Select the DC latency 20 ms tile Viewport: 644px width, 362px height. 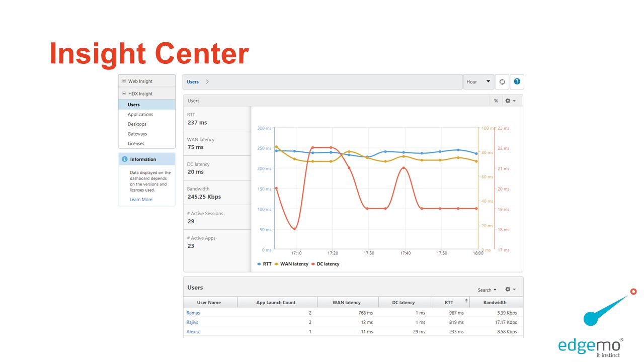[x=217, y=168]
